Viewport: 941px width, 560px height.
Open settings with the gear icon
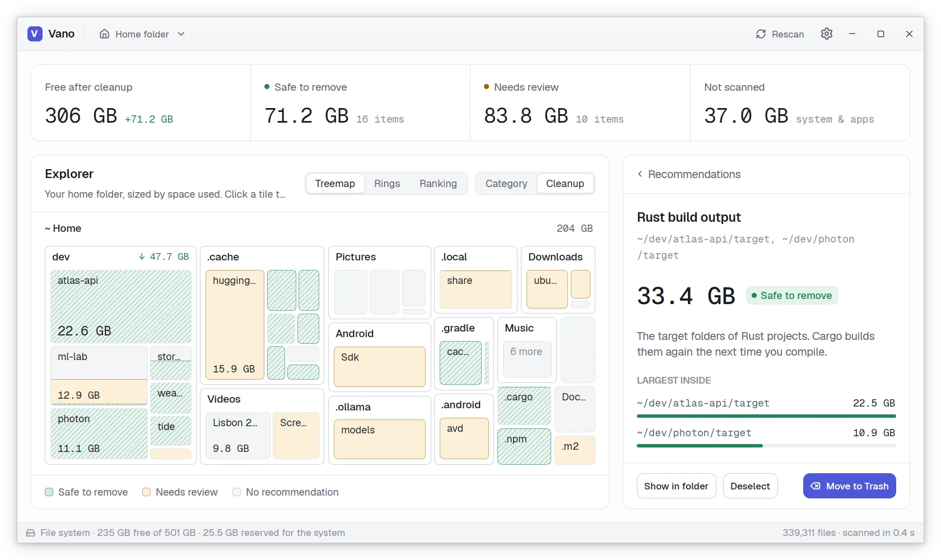tap(827, 34)
